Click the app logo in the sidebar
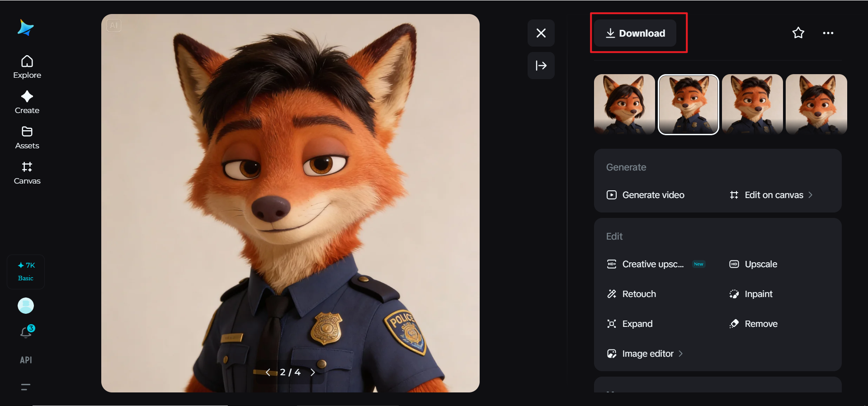 [26, 28]
